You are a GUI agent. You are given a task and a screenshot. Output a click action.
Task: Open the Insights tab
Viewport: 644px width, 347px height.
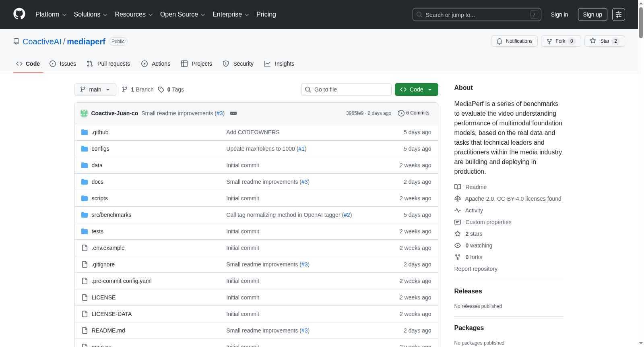tap(279, 64)
